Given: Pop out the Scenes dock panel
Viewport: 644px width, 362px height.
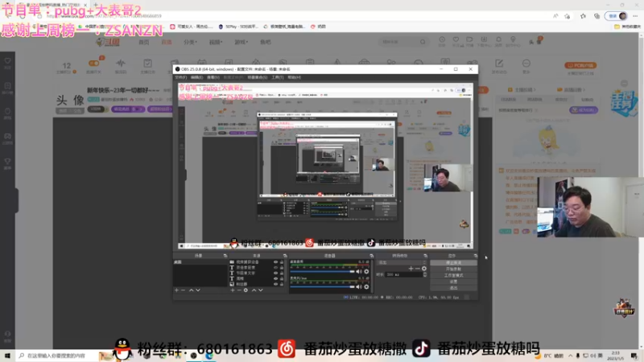Looking at the screenshot, I should 225,256.
